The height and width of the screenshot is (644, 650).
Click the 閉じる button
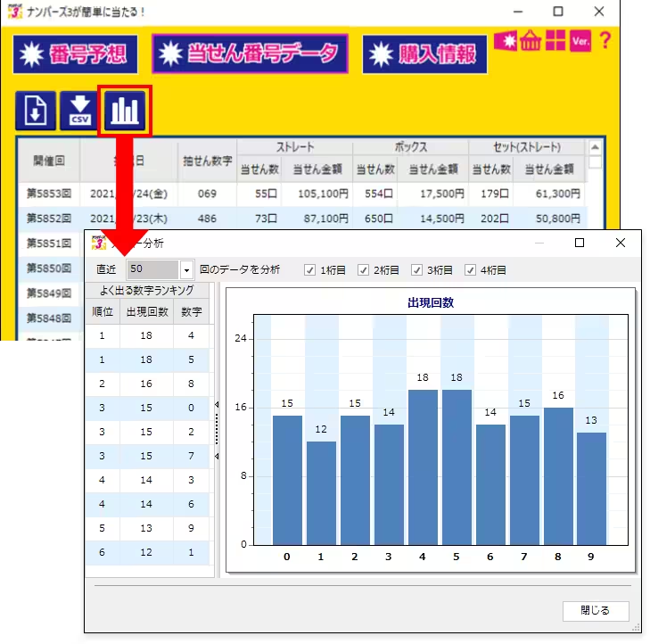point(596,610)
